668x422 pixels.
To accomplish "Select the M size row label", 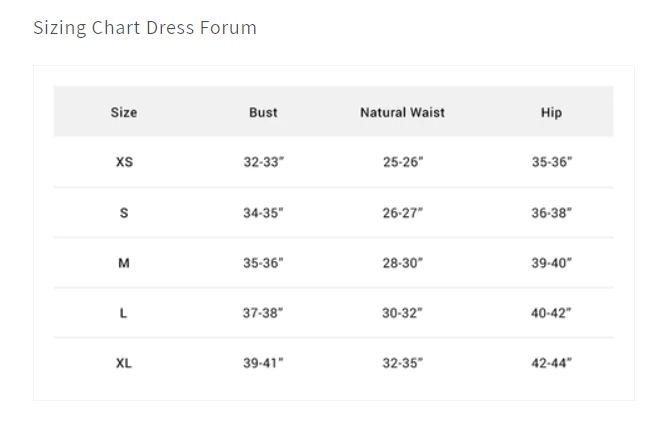I will 124,263.
